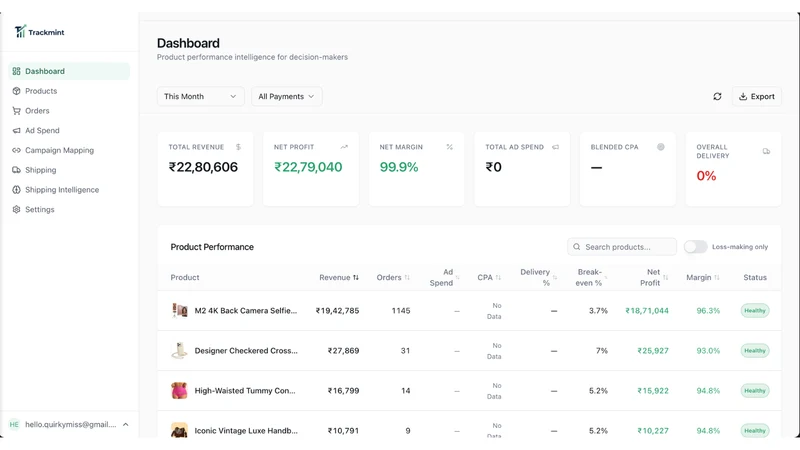Click the ₹22,79,040 net profit value
Image resolution: width=800 pixels, height=450 pixels.
[308, 167]
